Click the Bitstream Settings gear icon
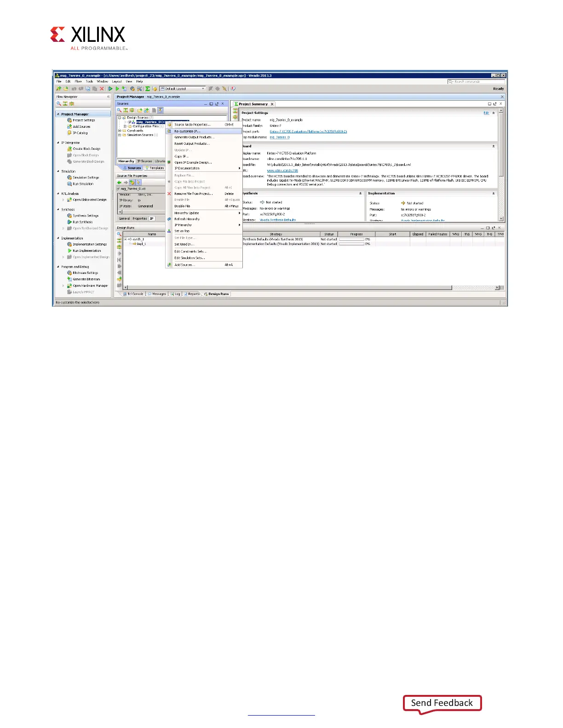563x728 pixels. [69, 273]
